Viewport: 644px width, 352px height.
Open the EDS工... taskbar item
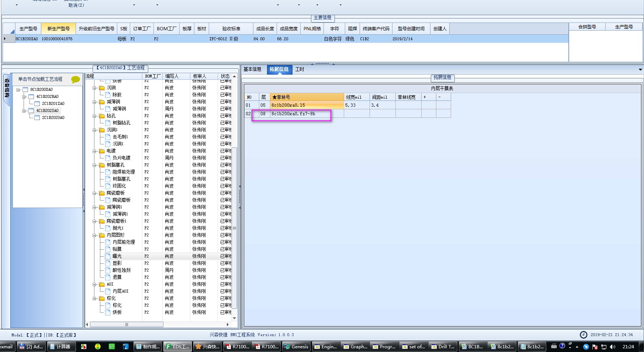coord(178,346)
